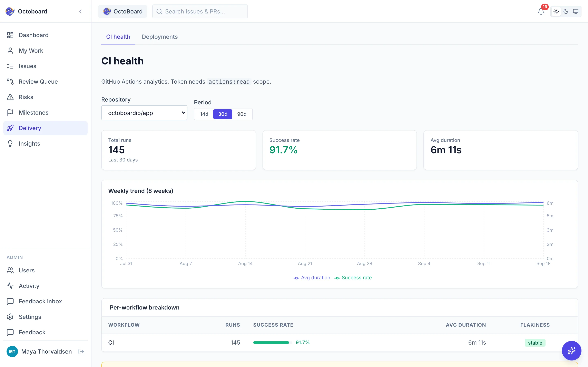
Task: Open the AI assistant sparkle button
Action: (x=571, y=350)
